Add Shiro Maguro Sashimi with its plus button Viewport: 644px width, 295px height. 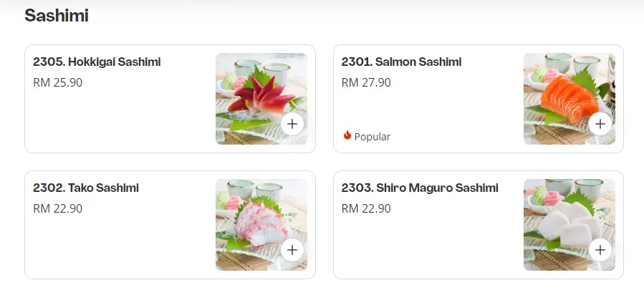click(x=600, y=250)
